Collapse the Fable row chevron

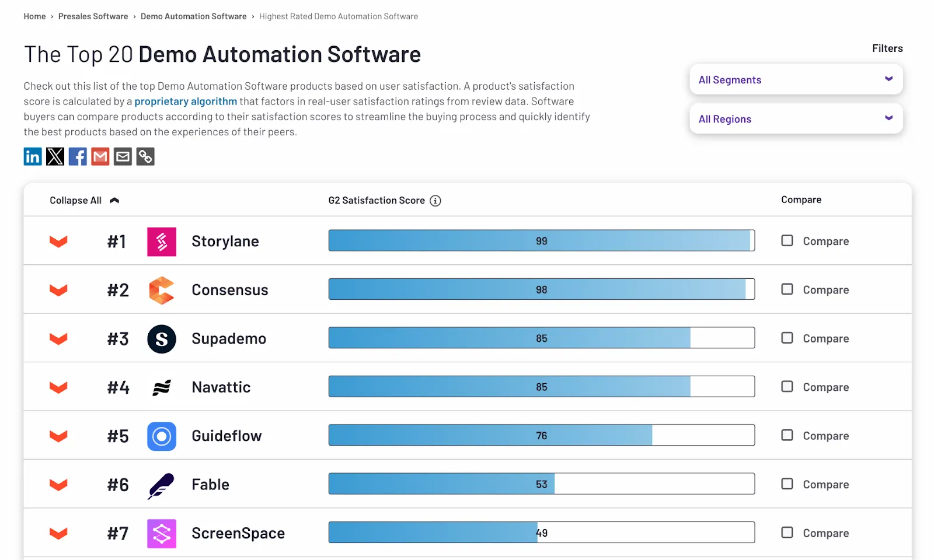[58, 485]
